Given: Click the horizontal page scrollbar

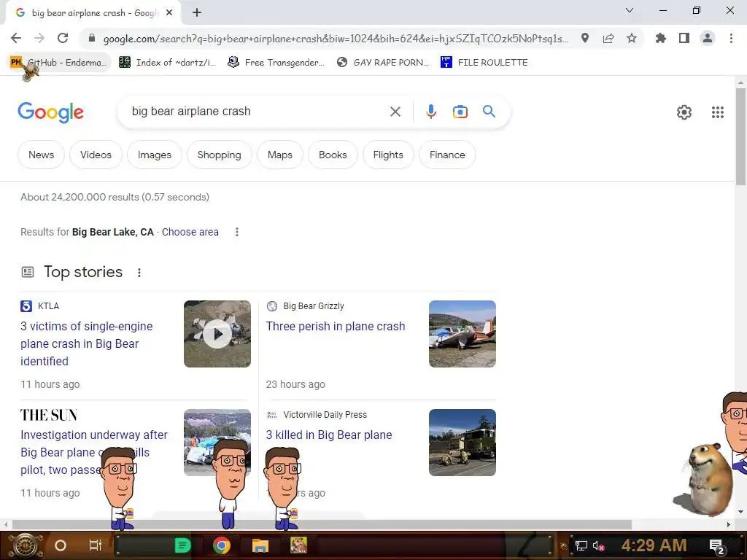Looking at the screenshot, I should [x=322, y=525].
